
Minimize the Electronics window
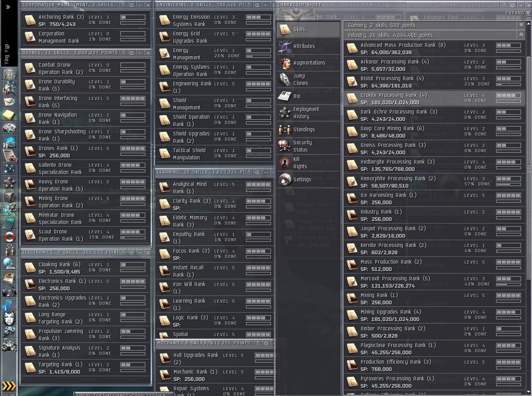tap(140, 252)
